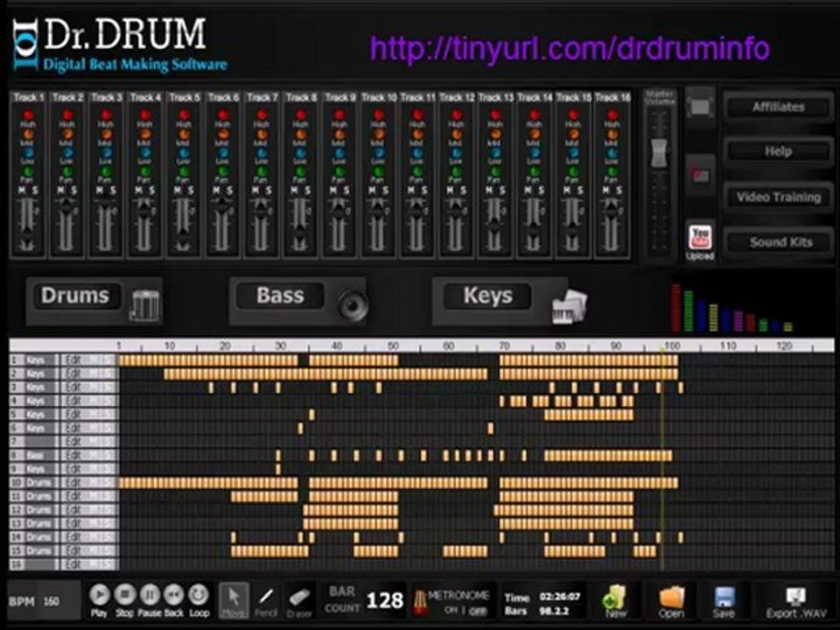The image size is (840, 630).
Task: Follow the tinyurl.com/drdruminfo link
Action: tap(570, 49)
